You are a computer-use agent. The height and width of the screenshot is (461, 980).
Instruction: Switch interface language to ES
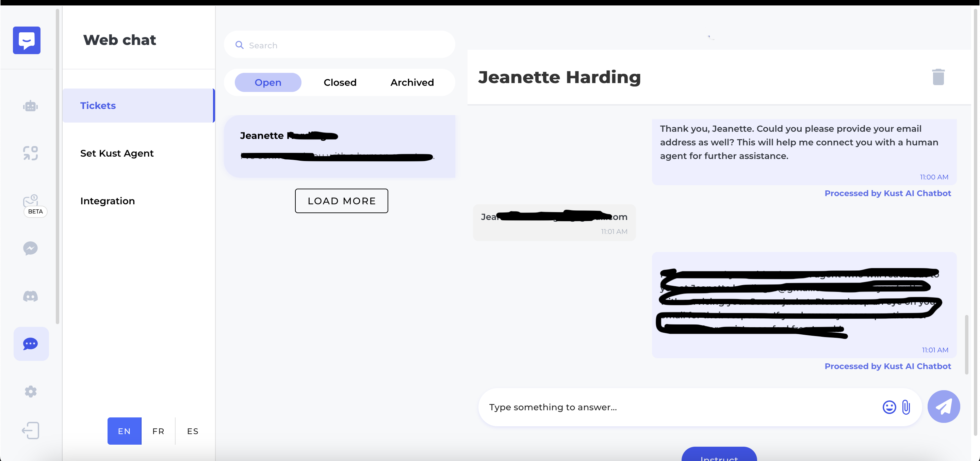click(x=192, y=431)
